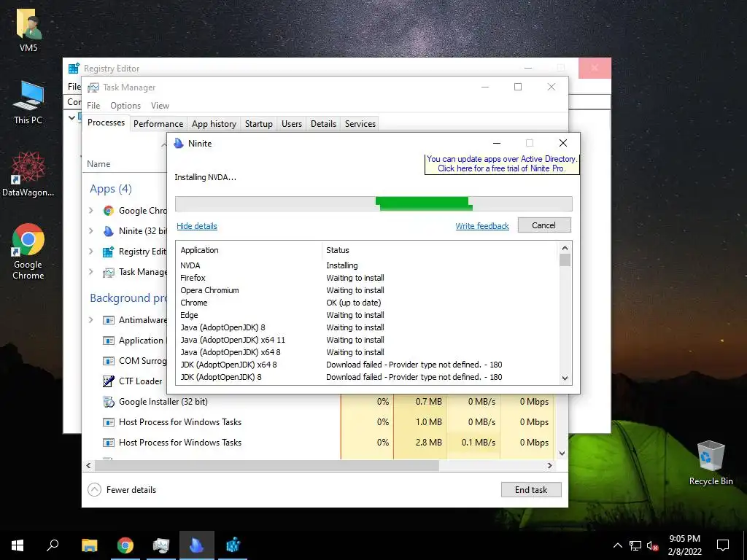Select the Processes tab

106,122
